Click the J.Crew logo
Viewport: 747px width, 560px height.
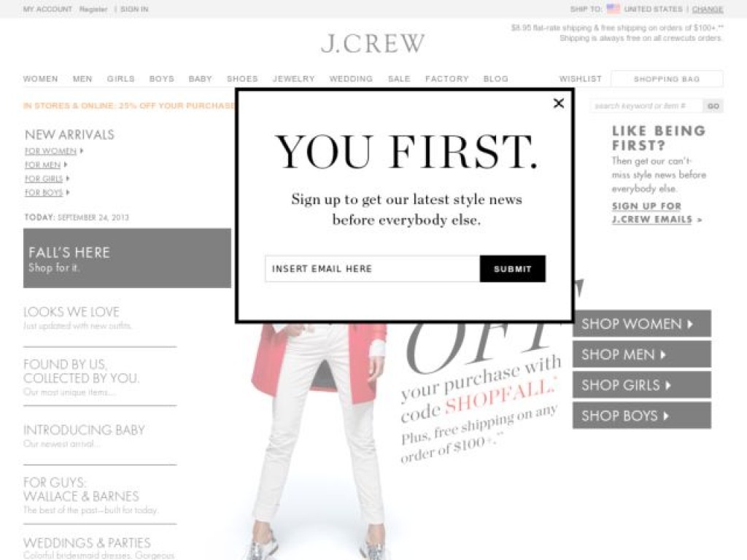(x=373, y=44)
